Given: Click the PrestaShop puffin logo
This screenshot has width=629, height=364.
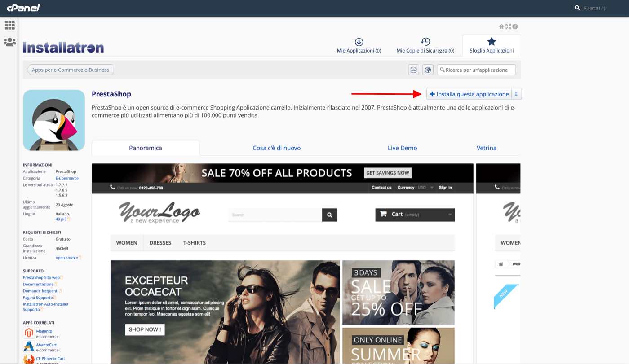Looking at the screenshot, I should pyautogui.click(x=54, y=120).
